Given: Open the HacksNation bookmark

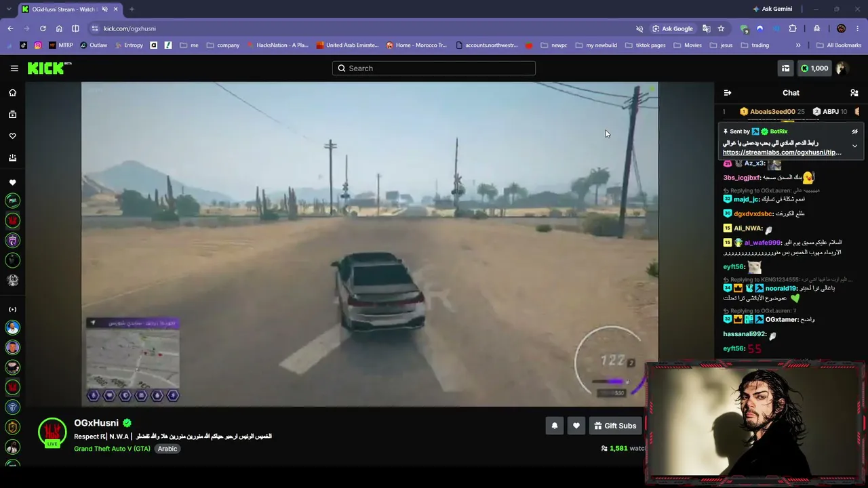Looking at the screenshot, I should (277, 45).
